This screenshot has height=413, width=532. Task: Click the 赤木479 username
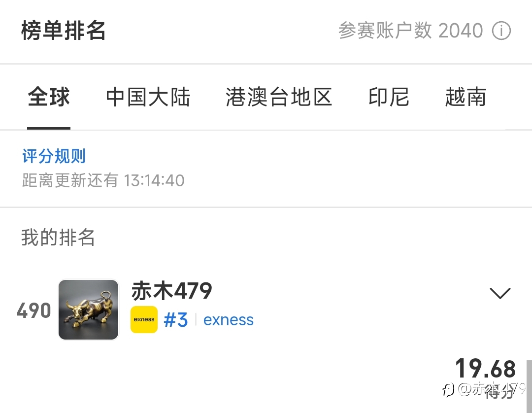click(x=172, y=291)
